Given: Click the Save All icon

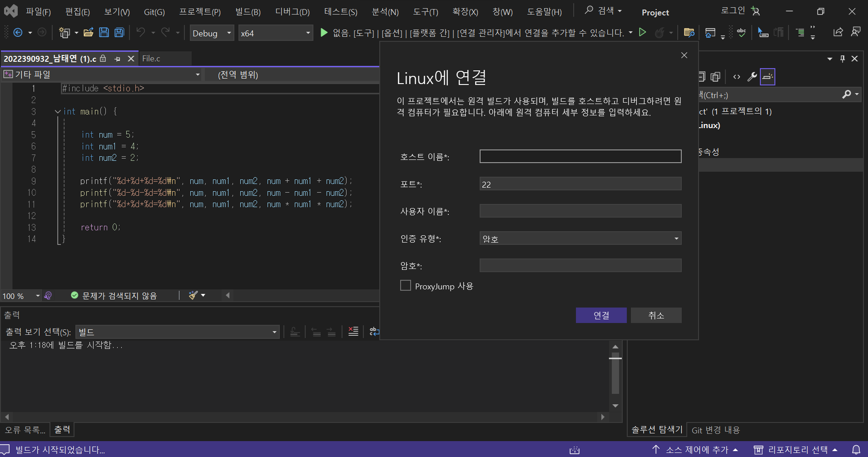Looking at the screenshot, I should tap(119, 32).
